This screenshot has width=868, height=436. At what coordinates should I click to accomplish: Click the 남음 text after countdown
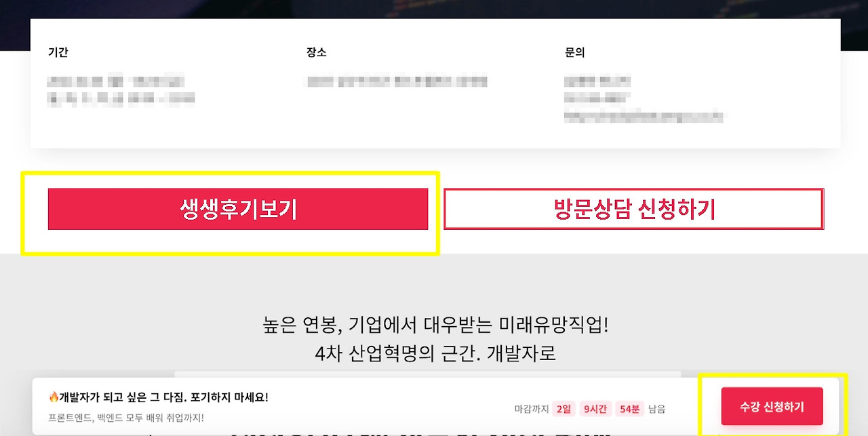point(656,409)
